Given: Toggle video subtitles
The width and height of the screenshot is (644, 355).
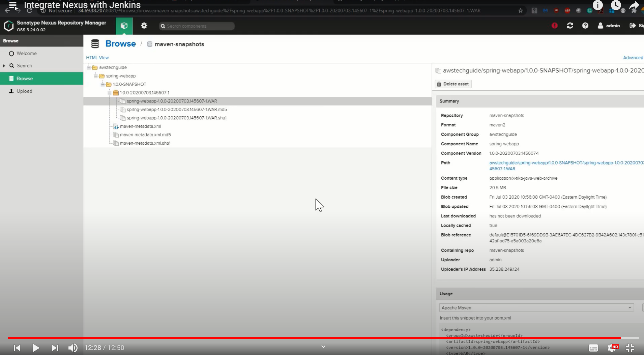Looking at the screenshot, I should click(593, 348).
